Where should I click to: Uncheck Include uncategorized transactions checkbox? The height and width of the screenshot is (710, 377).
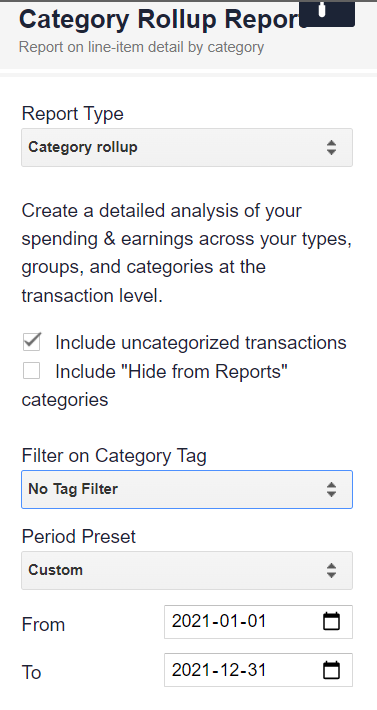(x=32, y=342)
